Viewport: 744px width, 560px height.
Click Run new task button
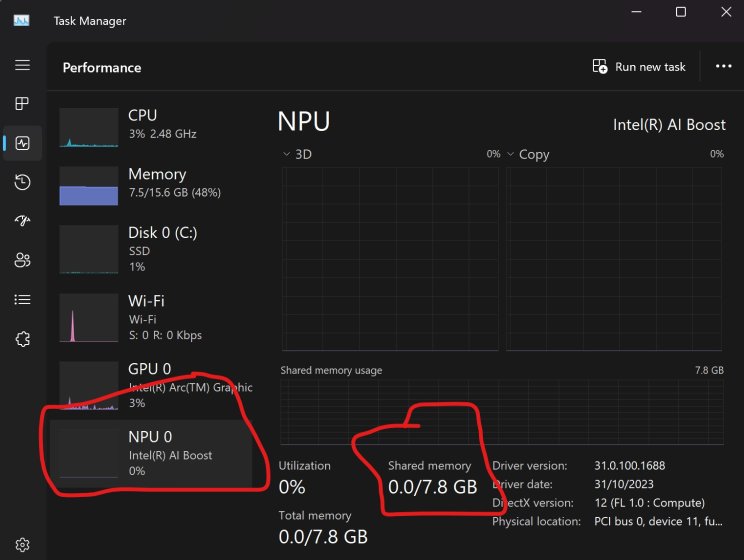(639, 67)
